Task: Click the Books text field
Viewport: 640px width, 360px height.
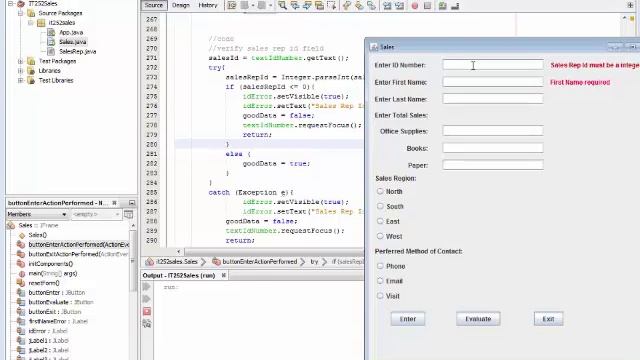Action: coord(493,148)
